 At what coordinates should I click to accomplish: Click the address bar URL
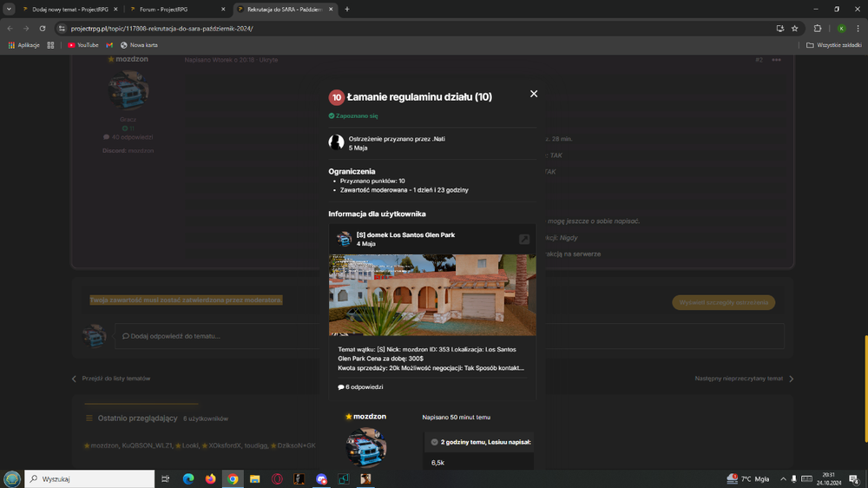click(x=161, y=29)
